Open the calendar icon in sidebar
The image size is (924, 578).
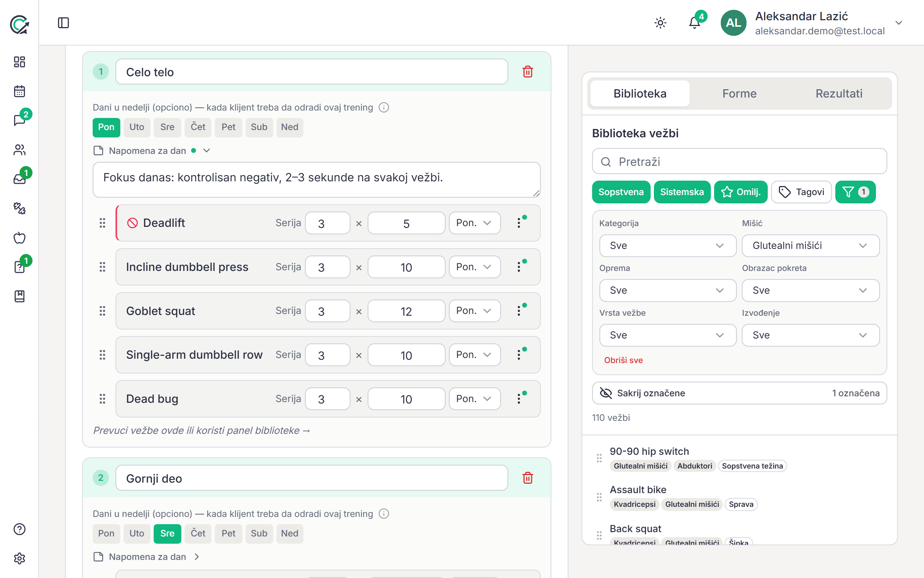coord(19,91)
